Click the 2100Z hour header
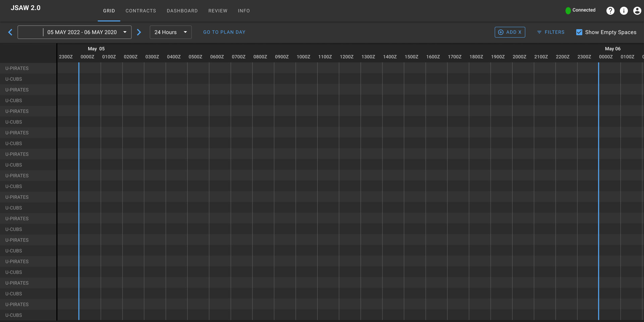 coord(541,57)
